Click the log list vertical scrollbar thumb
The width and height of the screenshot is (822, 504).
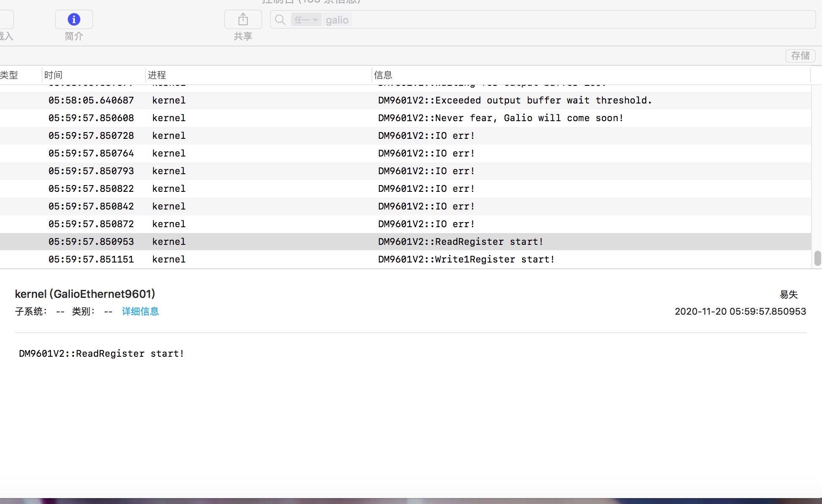tap(817, 258)
